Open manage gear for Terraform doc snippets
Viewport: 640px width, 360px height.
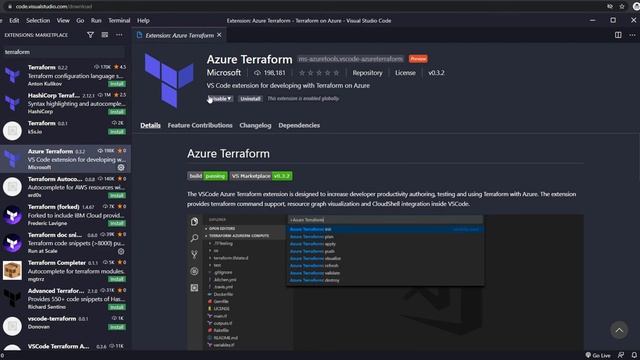[x=121, y=251]
